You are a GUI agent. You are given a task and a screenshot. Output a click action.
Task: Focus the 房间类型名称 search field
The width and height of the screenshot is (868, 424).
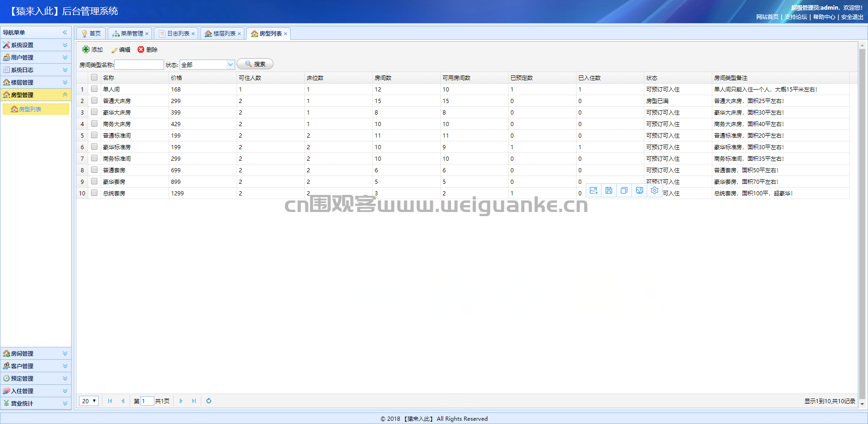click(139, 65)
